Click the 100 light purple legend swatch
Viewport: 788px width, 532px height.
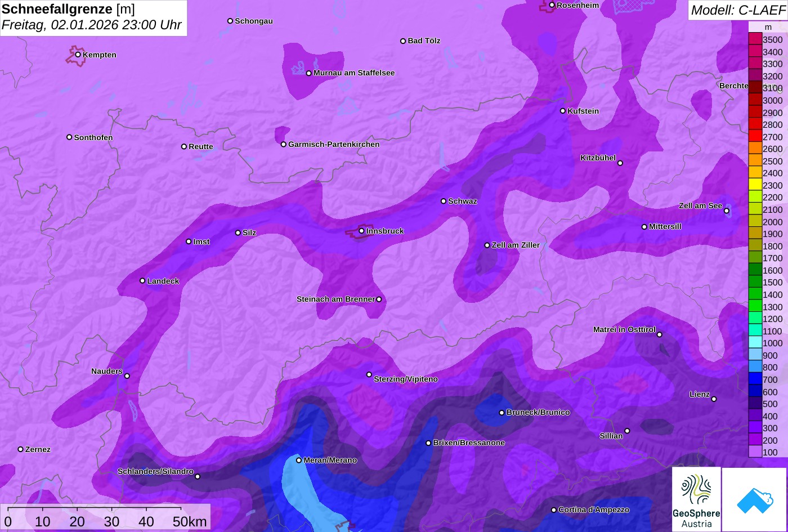(755, 452)
